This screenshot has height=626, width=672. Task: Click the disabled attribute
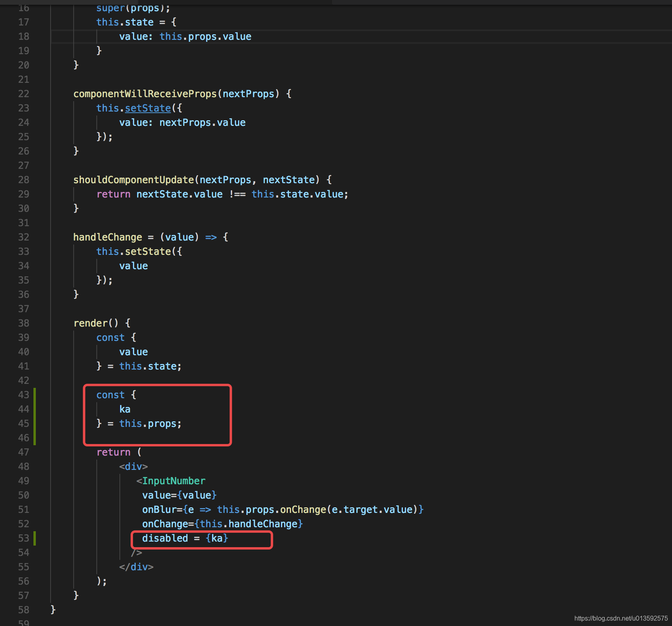165,538
